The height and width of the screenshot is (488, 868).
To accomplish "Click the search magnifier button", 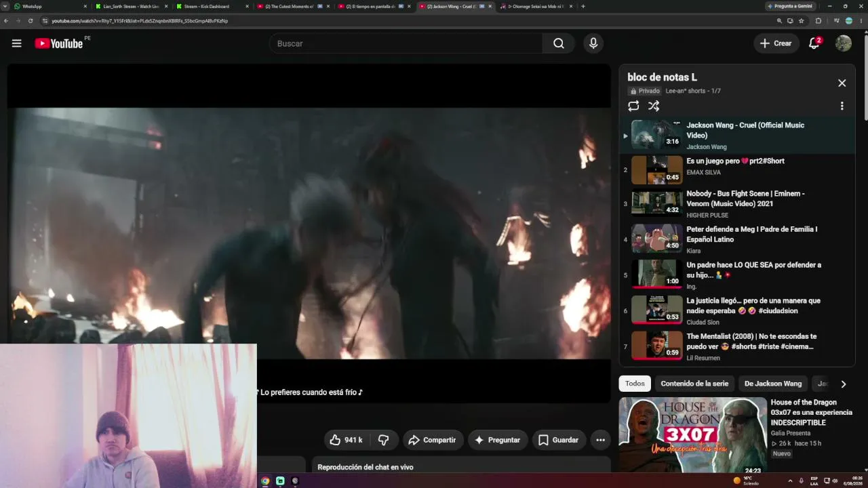I will [558, 43].
